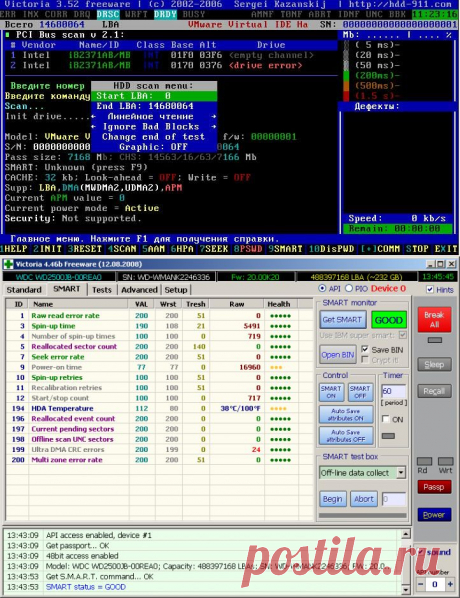Click the red Passp button

tap(434, 487)
